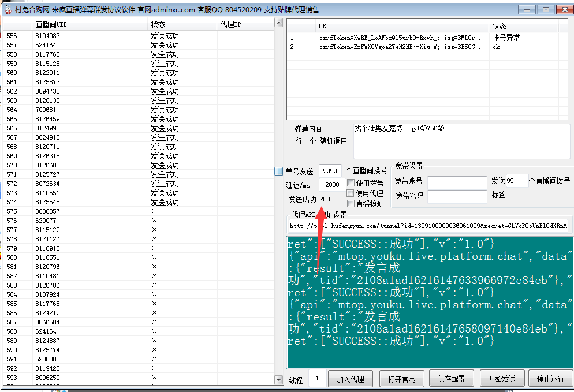Focus the 延迟/ms input field
The image size is (574, 392).
331,185
